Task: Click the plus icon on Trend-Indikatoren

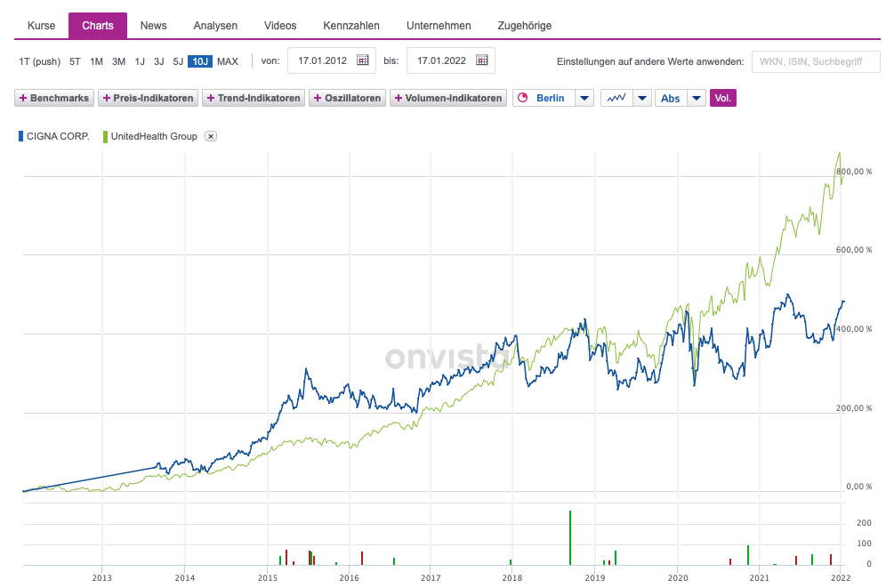Action: [211, 98]
